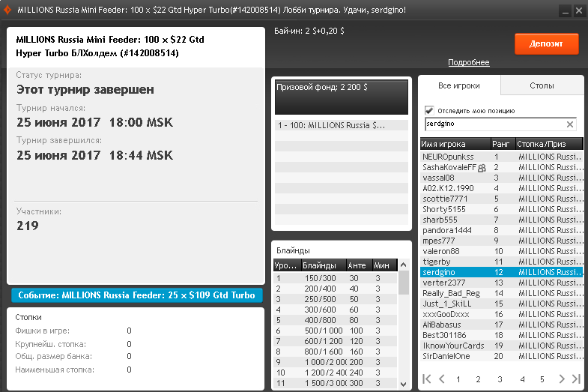Click the partypoker diamond logo icon
Viewport: 588px width, 392px height.
tap(7, 10)
